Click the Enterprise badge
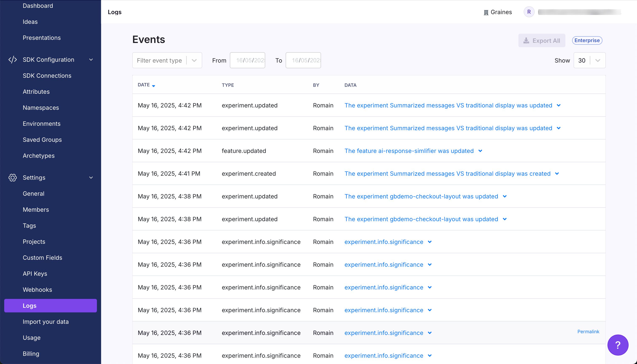The height and width of the screenshot is (364, 637). tap(587, 40)
